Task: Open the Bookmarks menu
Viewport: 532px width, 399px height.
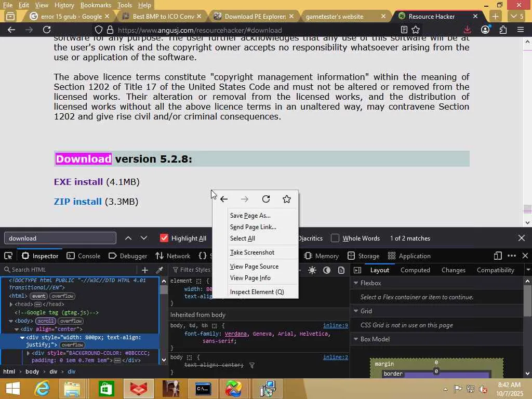Action: tap(96, 5)
